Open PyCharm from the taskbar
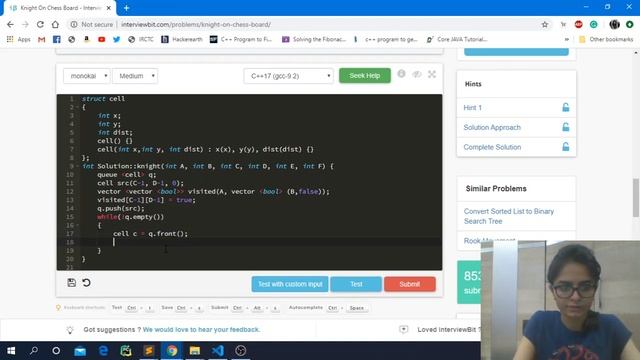The height and width of the screenshot is (360, 640). point(126,351)
